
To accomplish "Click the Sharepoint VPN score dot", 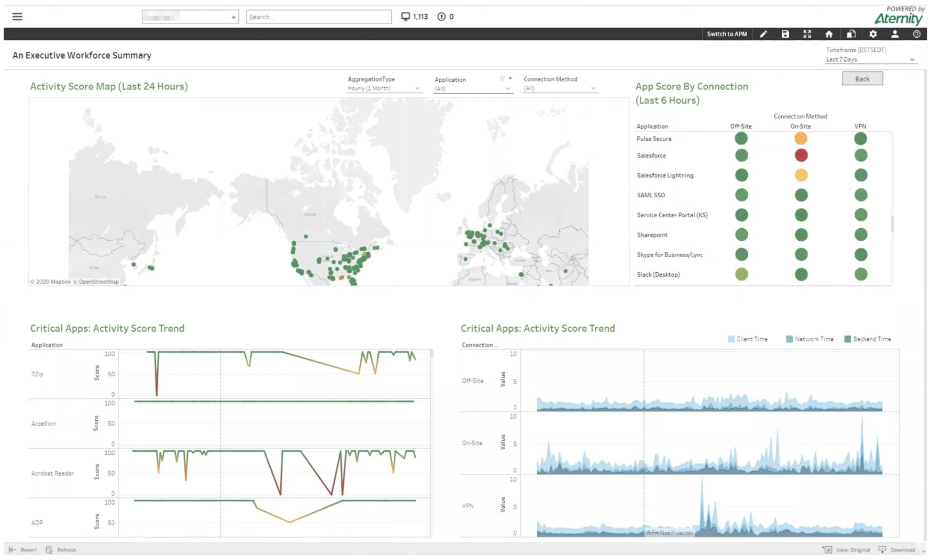I will 861,234.
